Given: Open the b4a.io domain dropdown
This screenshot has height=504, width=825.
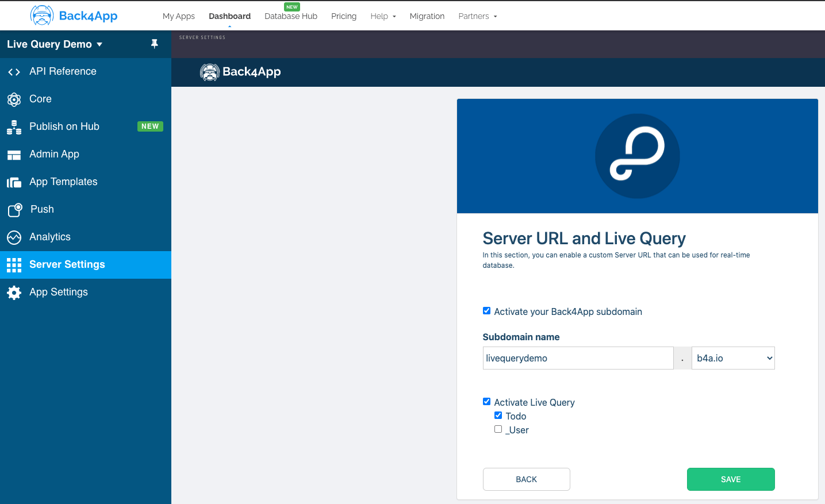Looking at the screenshot, I should pos(733,357).
